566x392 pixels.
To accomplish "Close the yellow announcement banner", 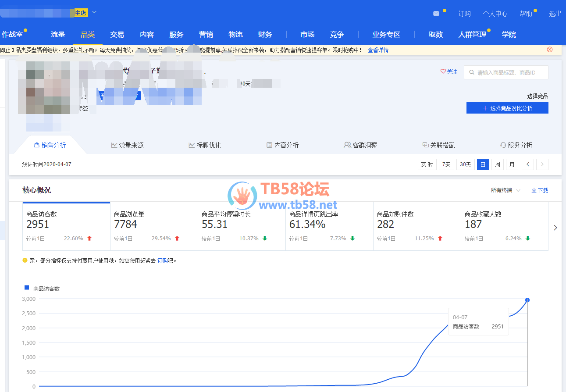I will [550, 50].
